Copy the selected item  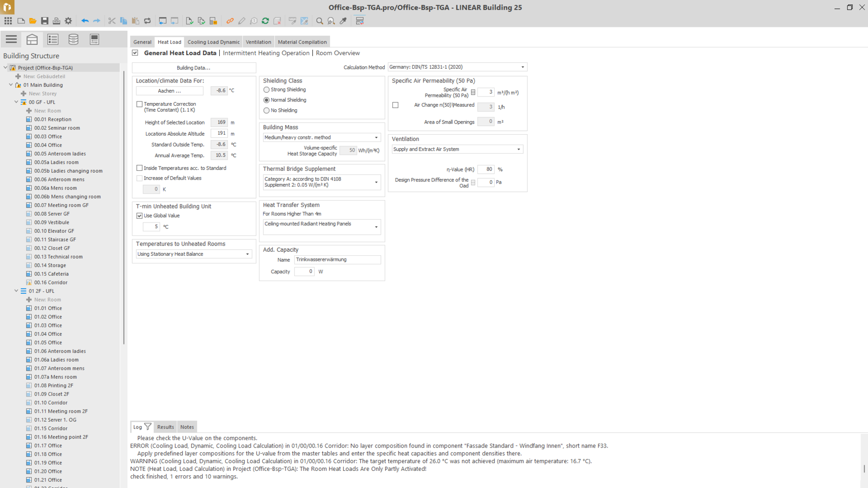124,21
